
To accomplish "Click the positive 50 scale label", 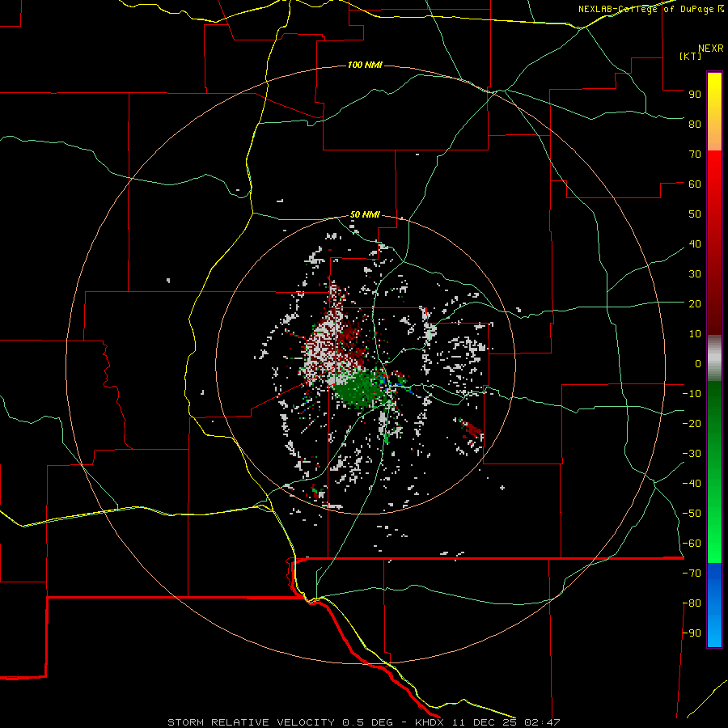I will tap(695, 214).
